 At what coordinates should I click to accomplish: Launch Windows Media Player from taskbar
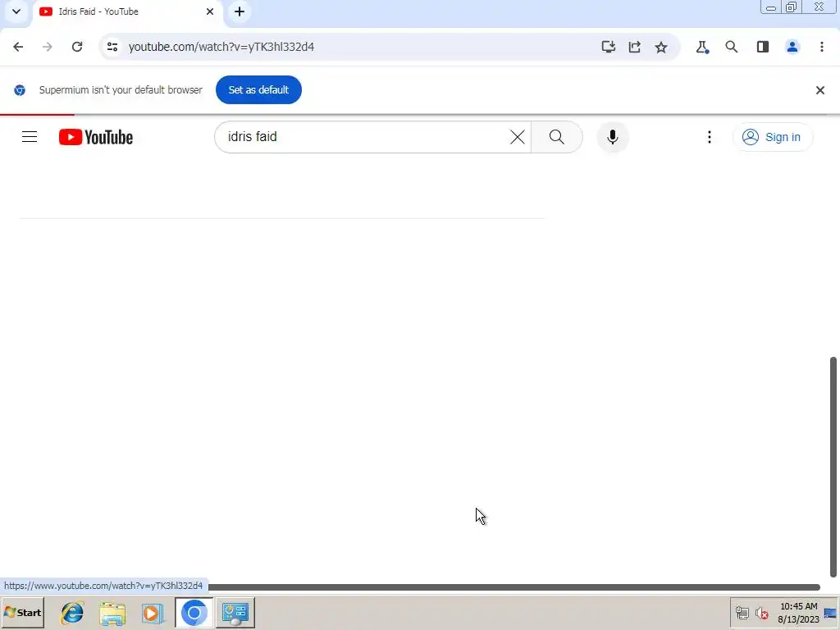coord(153,612)
